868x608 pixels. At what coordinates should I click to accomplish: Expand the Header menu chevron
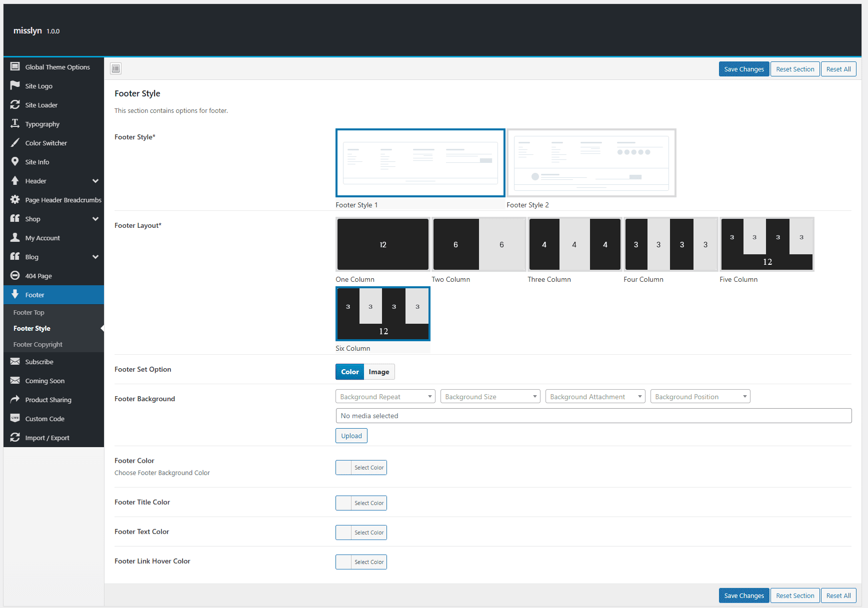[x=95, y=181]
